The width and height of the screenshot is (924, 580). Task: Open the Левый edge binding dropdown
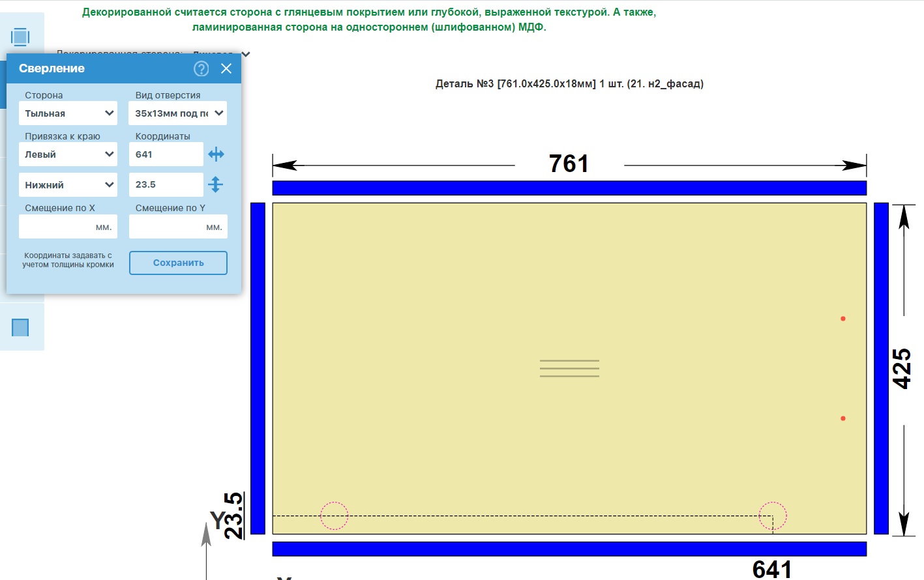(68, 154)
